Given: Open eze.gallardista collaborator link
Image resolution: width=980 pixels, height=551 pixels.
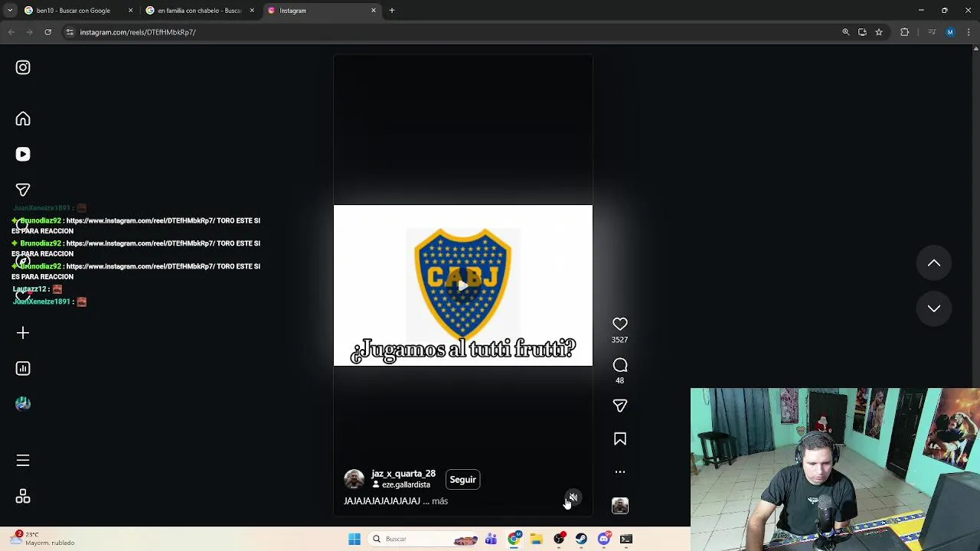Looking at the screenshot, I should point(406,485).
